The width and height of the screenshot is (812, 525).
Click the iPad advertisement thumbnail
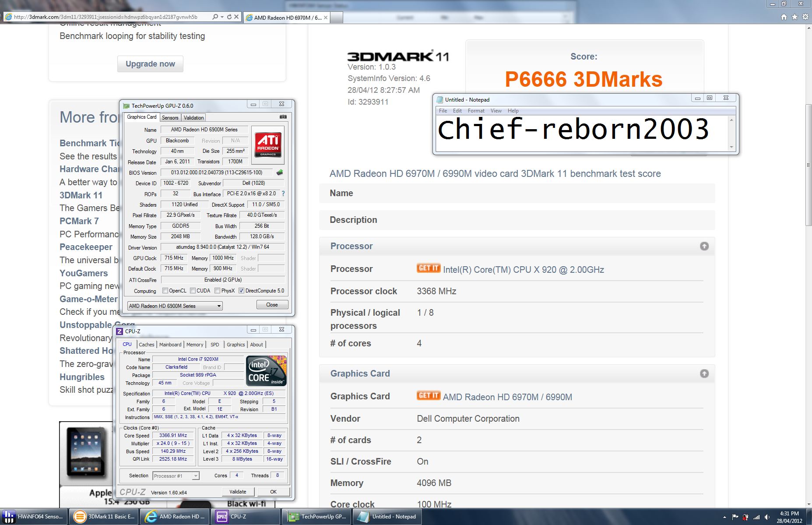tap(86, 453)
